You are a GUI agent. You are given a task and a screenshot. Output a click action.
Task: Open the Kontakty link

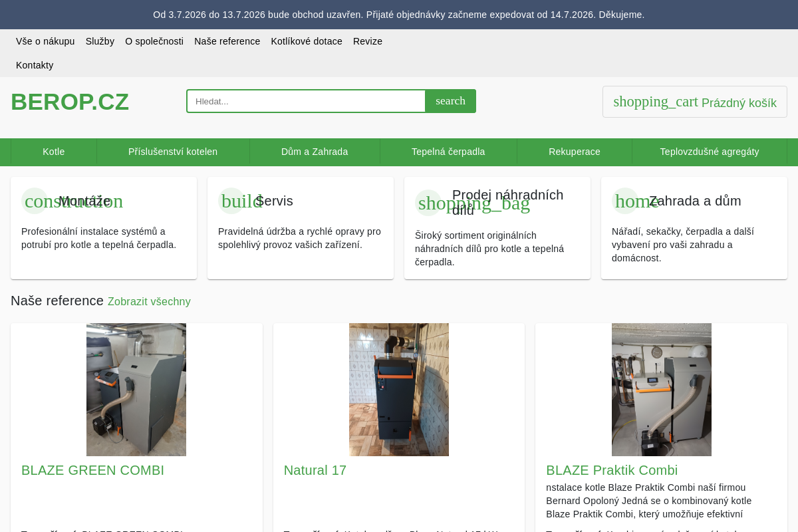(x=35, y=65)
